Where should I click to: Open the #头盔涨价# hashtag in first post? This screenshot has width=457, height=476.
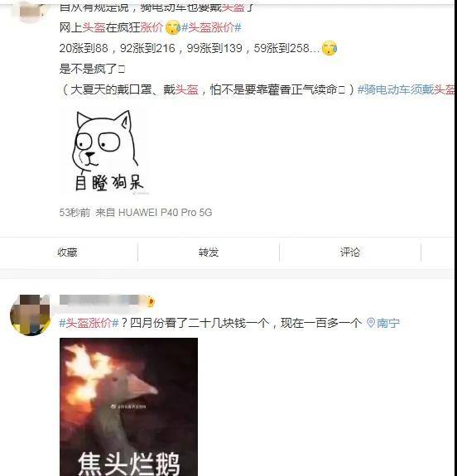[211, 27]
